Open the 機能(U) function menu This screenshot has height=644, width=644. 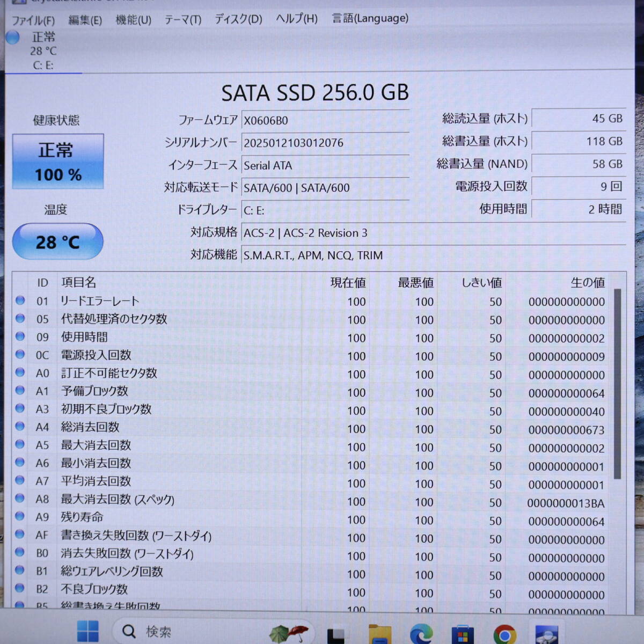click(133, 18)
